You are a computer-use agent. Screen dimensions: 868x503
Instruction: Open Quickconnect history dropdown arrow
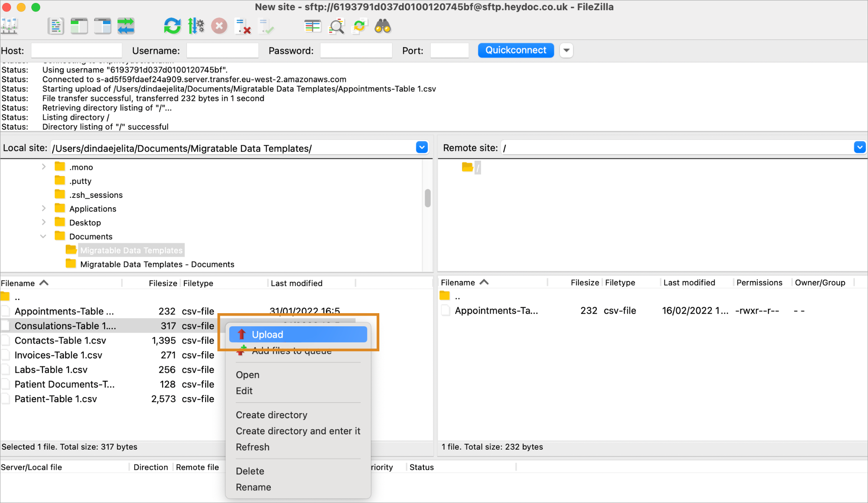(x=566, y=50)
